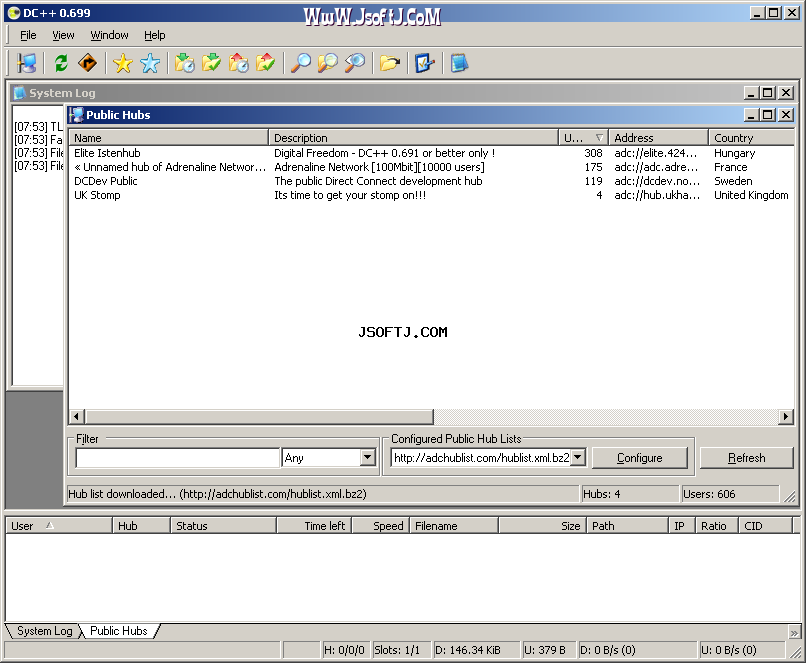Sort transfers by the IP column
The width and height of the screenshot is (806, 663).
(682, 526)
